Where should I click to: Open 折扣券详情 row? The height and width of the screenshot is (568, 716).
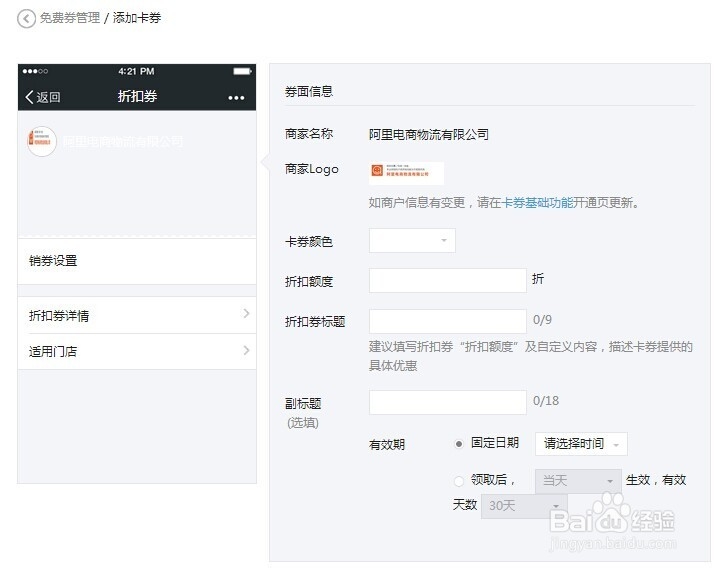137,315
